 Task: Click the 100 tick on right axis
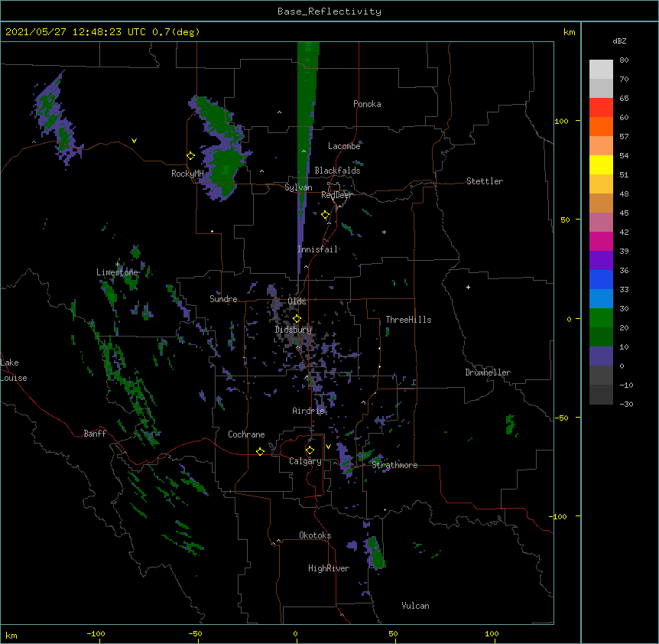pyautogui.click(x=561, y=121)
